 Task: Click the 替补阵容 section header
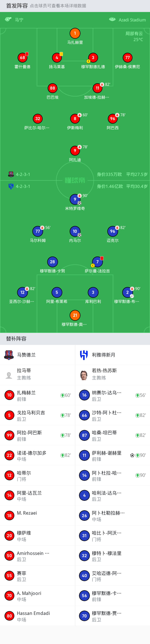(16, 339)
